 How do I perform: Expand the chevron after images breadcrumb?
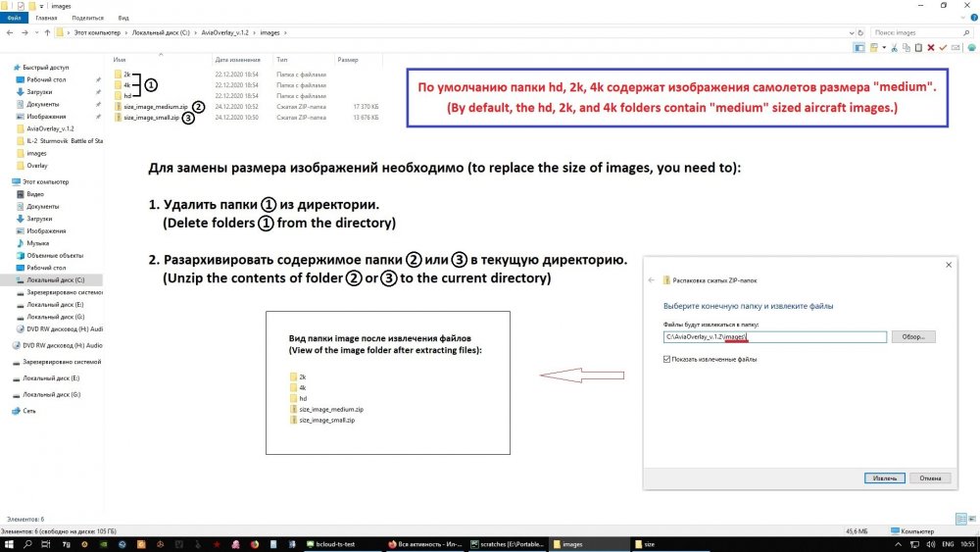coord(285,32)
